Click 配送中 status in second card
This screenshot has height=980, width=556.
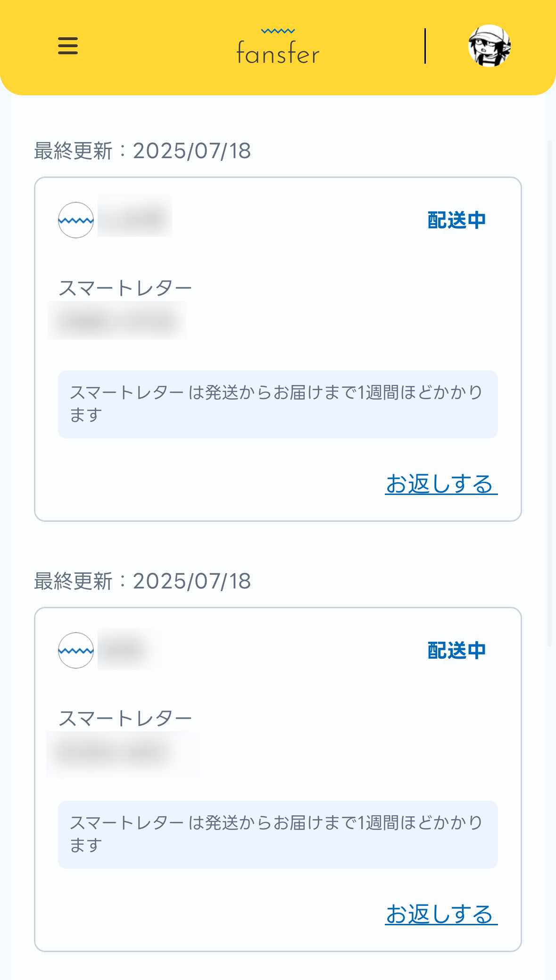[x=456, y=651]
